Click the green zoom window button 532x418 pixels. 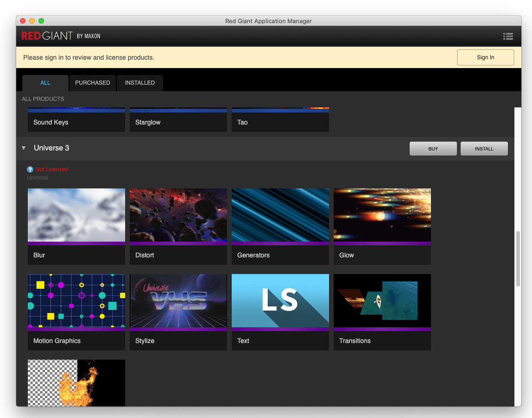tap(41, 21)
